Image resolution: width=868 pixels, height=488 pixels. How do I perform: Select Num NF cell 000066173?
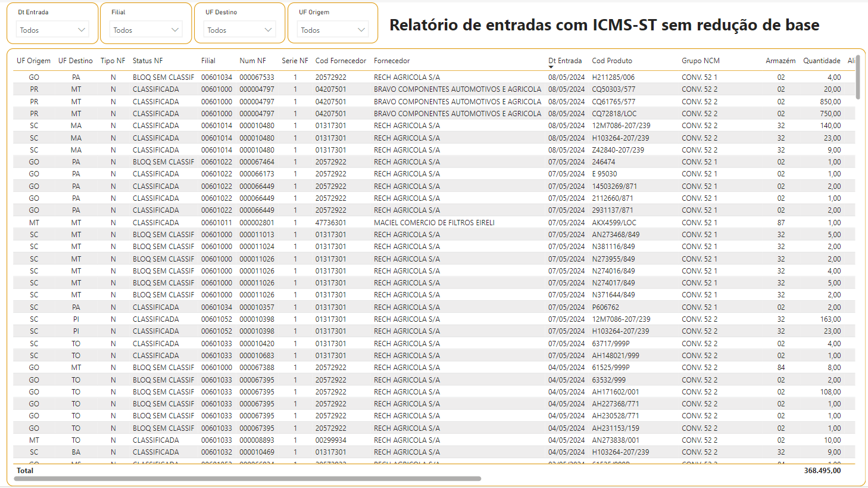(257, 174)
